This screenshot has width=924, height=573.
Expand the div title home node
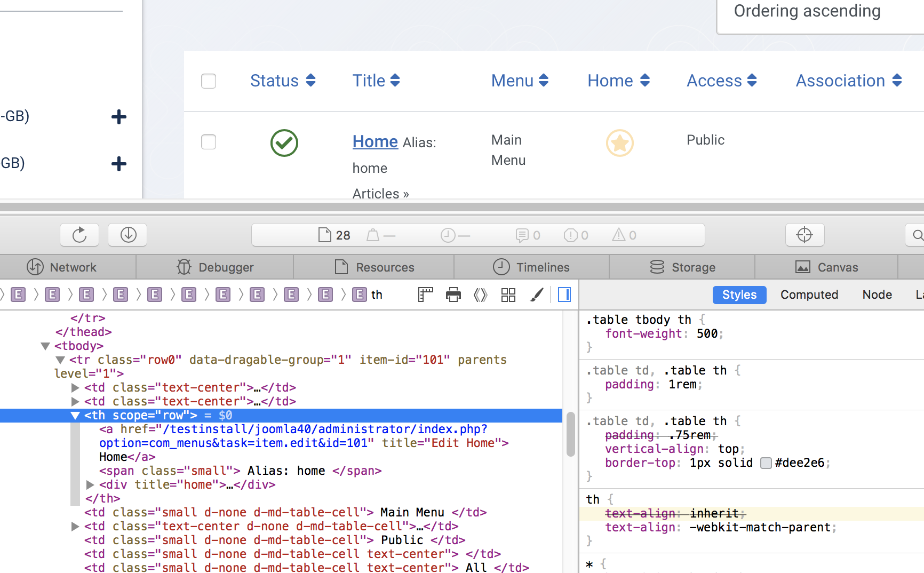click(90, 485)
